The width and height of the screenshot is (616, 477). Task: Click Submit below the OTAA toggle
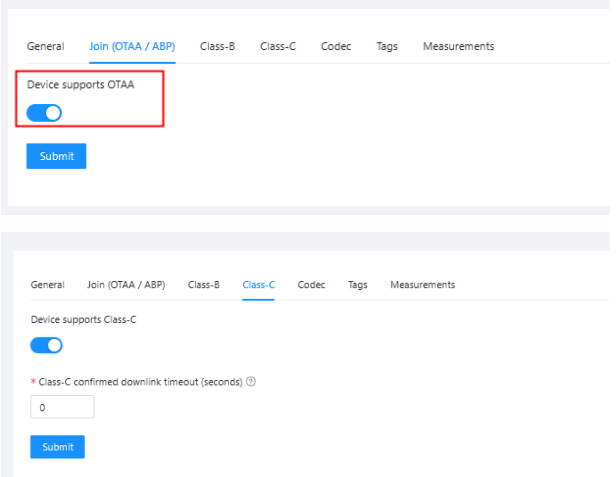pos(56,156)
